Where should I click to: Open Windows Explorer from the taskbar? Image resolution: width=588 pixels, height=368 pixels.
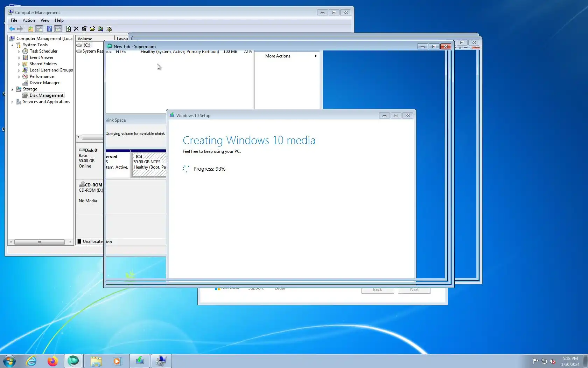(96, 361)
